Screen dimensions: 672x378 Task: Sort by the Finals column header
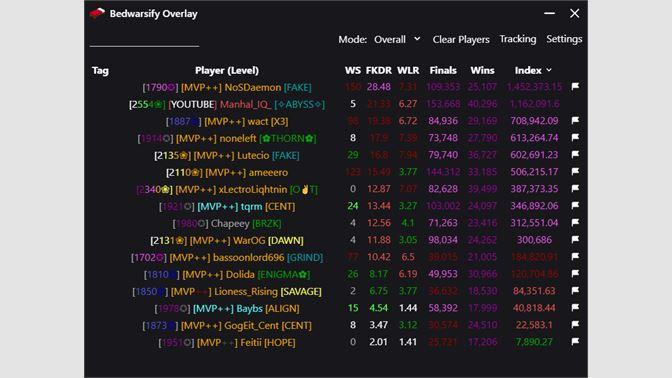[x=443, y=70]
